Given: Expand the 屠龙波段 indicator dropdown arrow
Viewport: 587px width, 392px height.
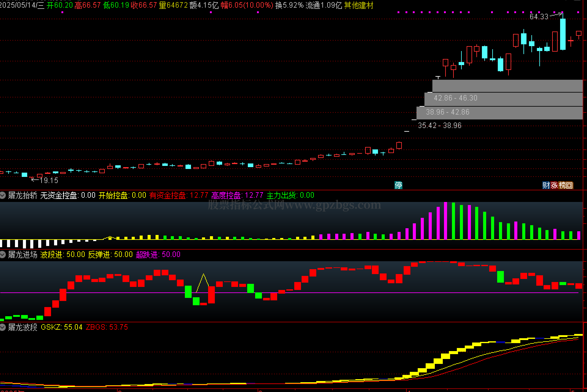Looking at the screenshot, I should (x=3, y=327).
